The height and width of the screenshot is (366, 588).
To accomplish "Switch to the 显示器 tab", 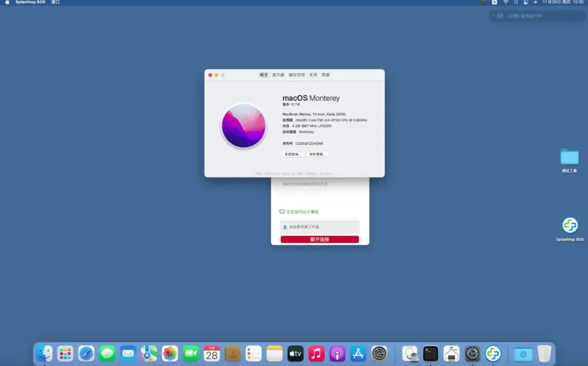I will coord(278,75).
